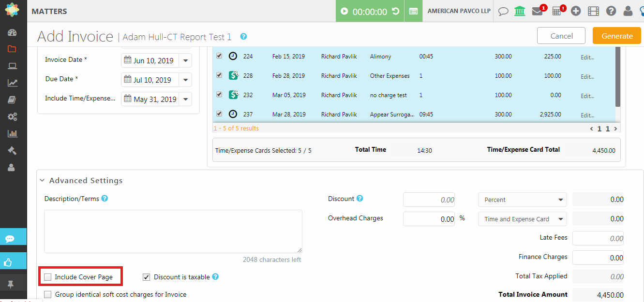Open the Percent discount type dropdown
The image size is (644, 302).
522,200
